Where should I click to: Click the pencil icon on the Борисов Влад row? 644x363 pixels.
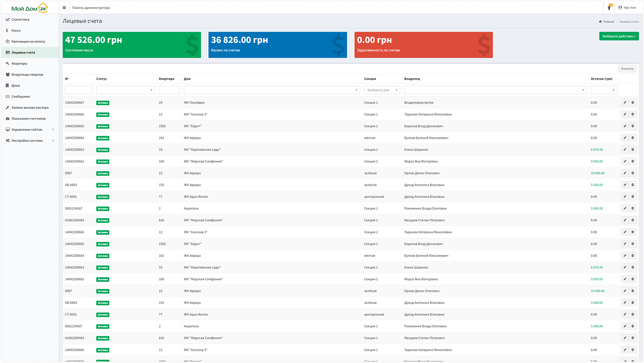click(625, 126)
